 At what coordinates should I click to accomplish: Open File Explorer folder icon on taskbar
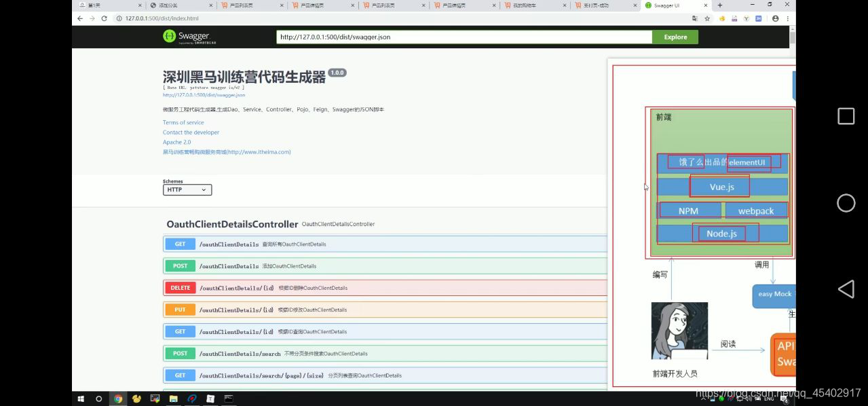(173, 399)
